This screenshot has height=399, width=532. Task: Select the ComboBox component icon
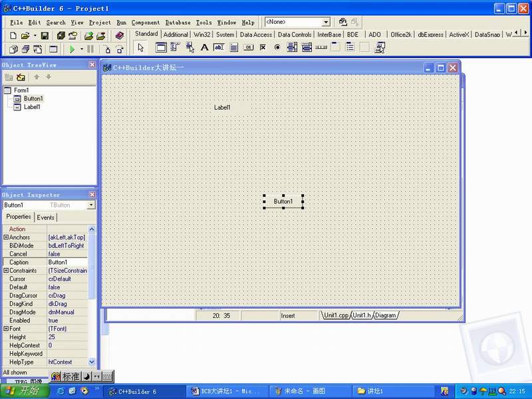(x=307, y=47)
